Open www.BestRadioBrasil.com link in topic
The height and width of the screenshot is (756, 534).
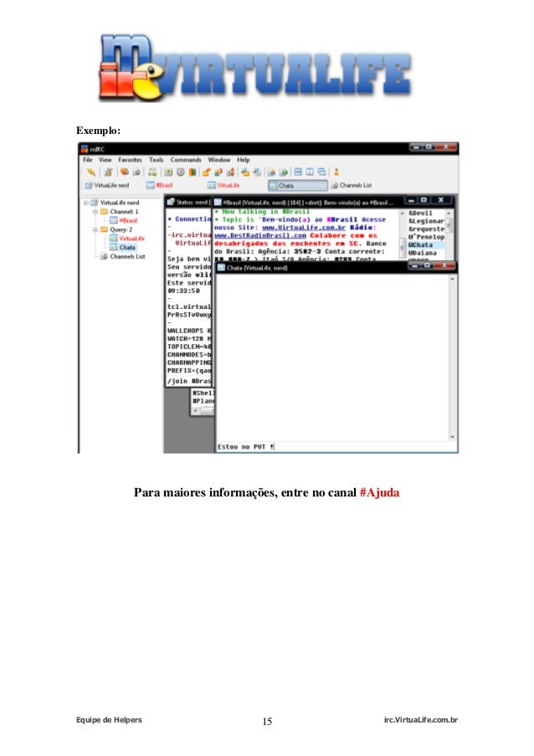(260, 236)
